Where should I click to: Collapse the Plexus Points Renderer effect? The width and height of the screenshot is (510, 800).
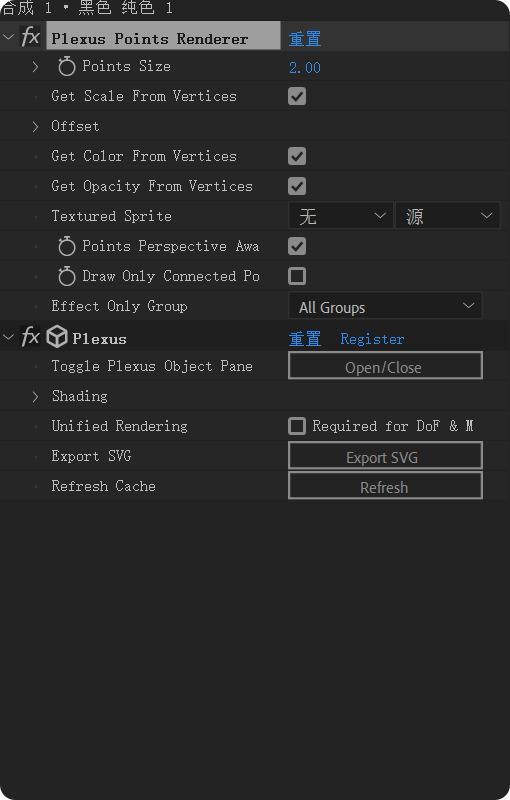tap(9, 37)
